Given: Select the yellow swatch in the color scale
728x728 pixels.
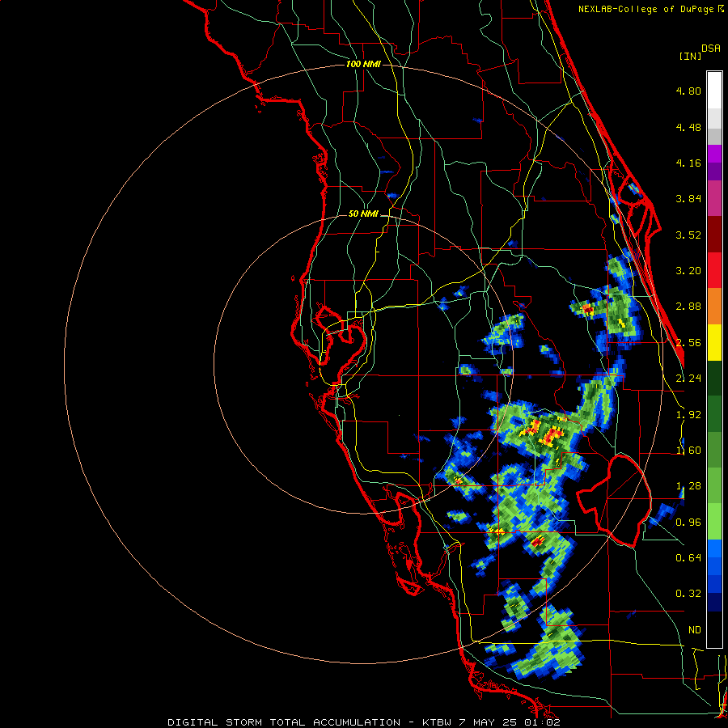Looking at the screenshot, I should [714, 342].
